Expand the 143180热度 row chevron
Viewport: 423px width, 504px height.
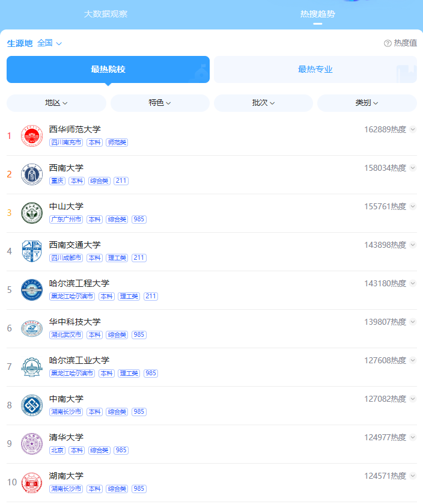point(413,283)
